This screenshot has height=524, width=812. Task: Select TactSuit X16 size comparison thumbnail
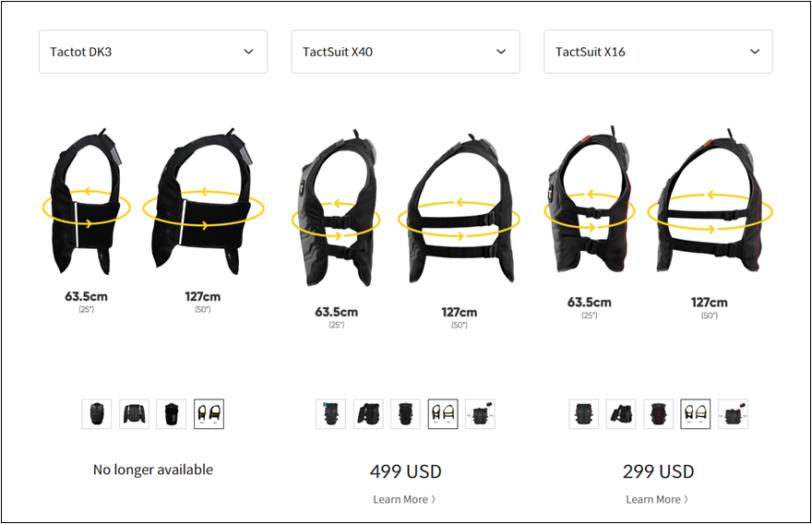[696, 413]
